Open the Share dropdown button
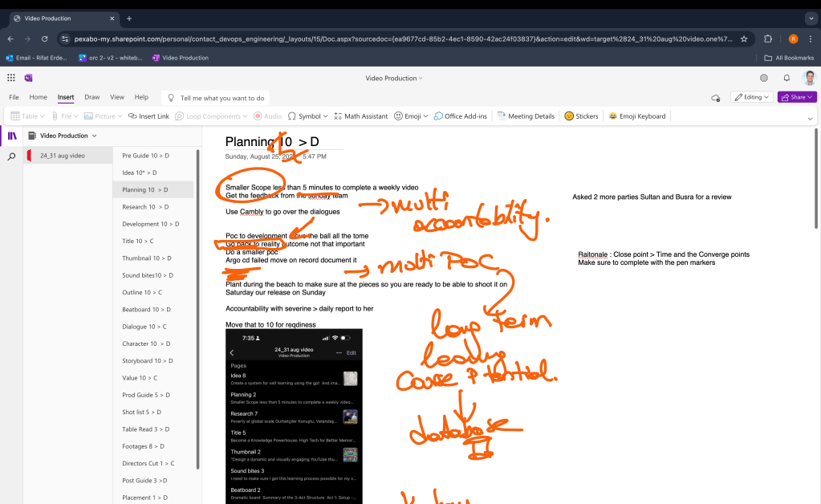 point(797,97)
